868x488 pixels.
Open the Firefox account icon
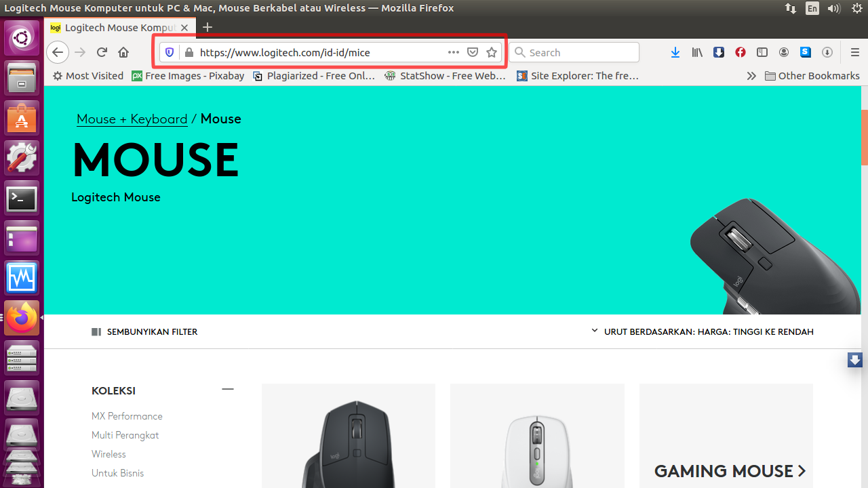click(x=783, y=52)
